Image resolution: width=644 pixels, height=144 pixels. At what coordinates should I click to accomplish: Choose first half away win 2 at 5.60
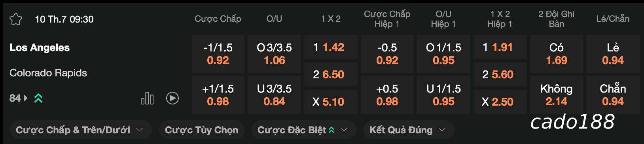[x=500, y=74]
